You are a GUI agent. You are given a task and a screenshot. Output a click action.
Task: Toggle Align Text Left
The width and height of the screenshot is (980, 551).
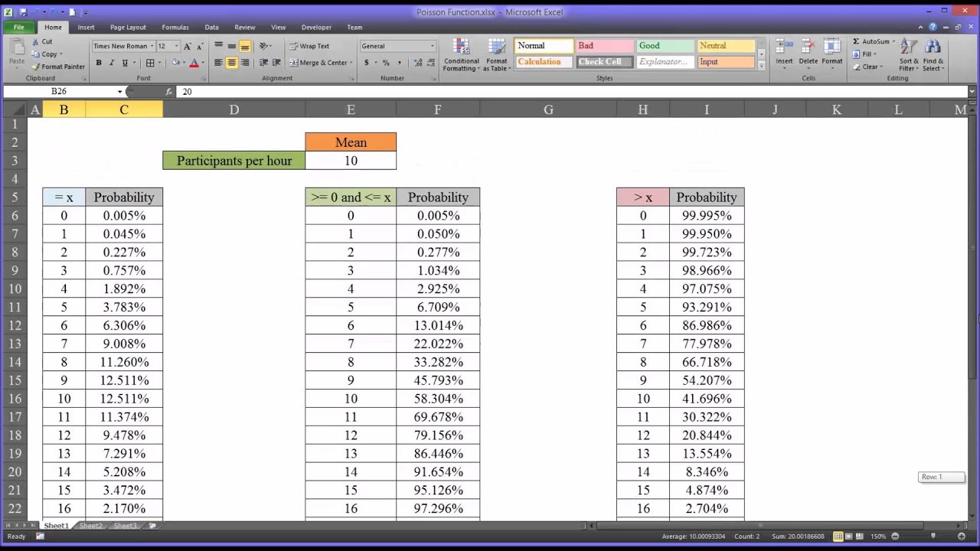218,63
